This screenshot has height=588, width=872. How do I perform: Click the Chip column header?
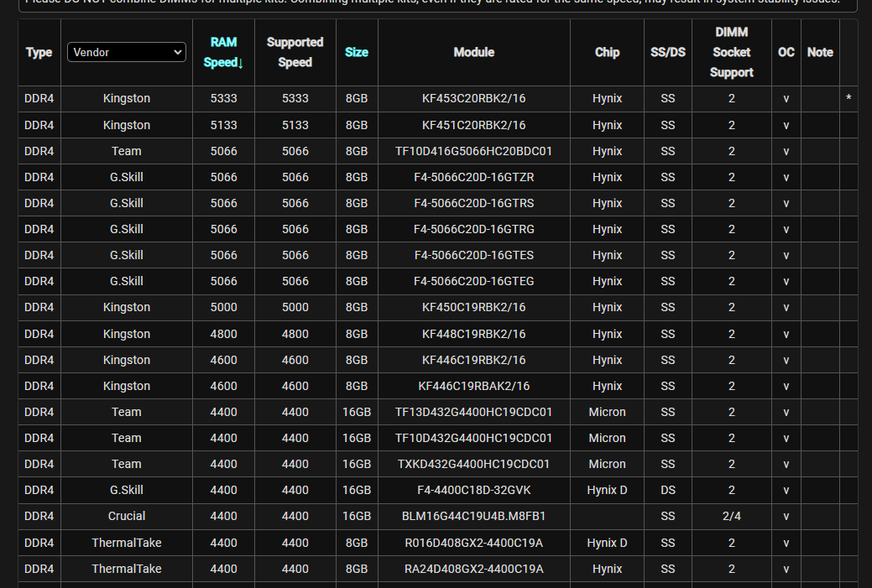coord(607,52)
